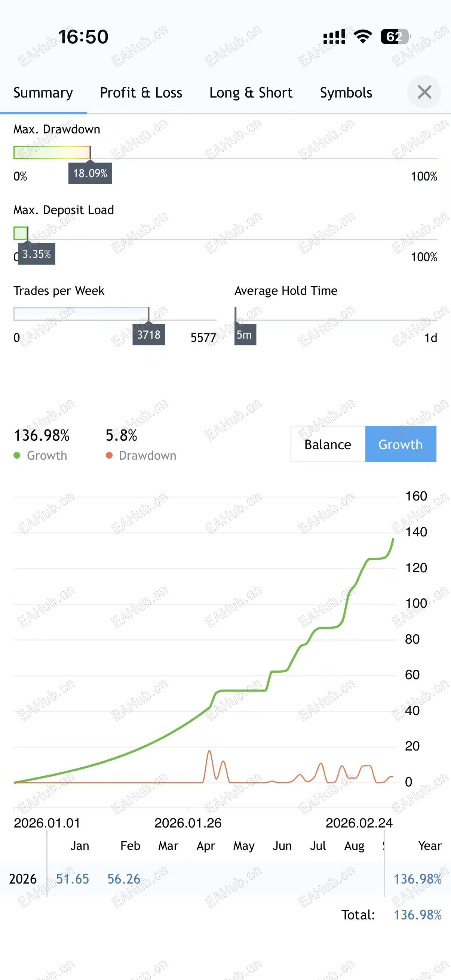Tap the cellular signal bars icon

pos(334,37)
